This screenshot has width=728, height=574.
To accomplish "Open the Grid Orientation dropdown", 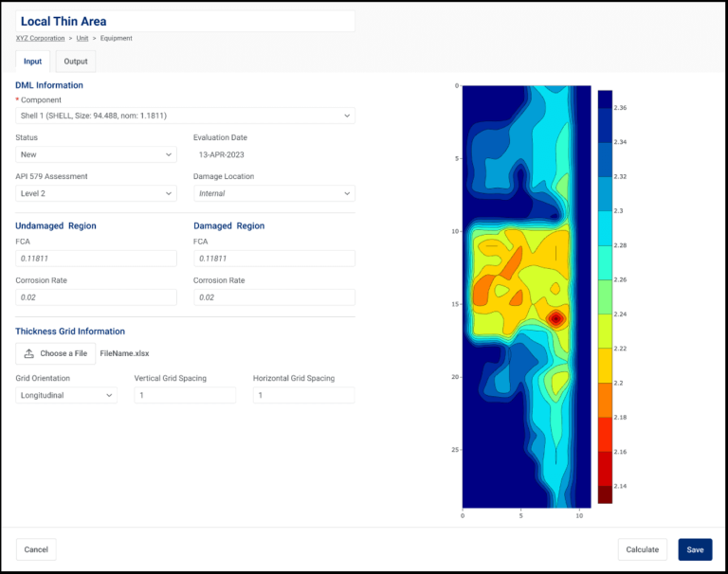I will (66, 395).
